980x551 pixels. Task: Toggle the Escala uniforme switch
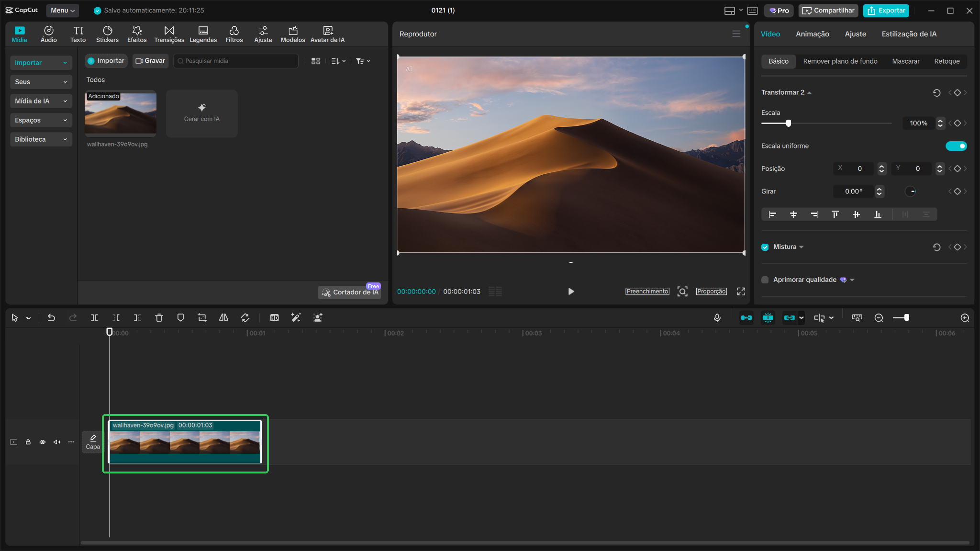click(956, 146)
